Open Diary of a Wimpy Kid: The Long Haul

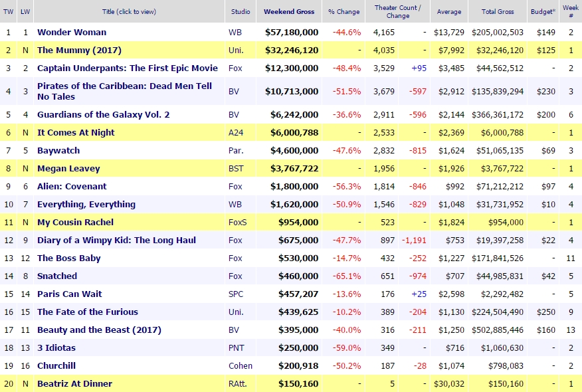click(116, 240)
